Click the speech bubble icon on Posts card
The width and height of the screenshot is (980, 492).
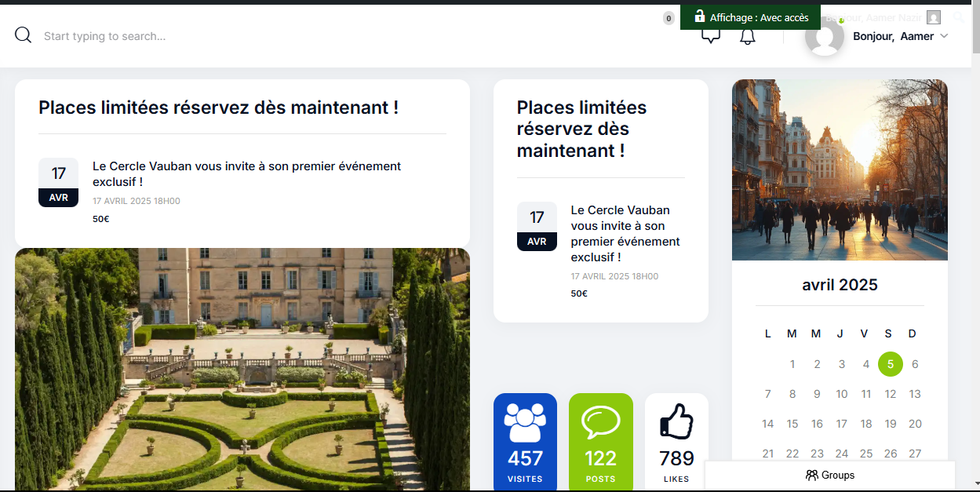click(600, 422)
